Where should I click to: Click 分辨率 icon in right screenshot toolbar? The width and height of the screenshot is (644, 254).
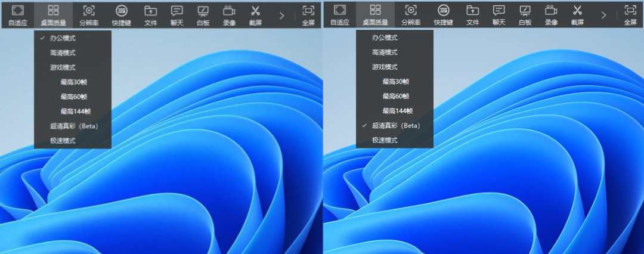411,10
